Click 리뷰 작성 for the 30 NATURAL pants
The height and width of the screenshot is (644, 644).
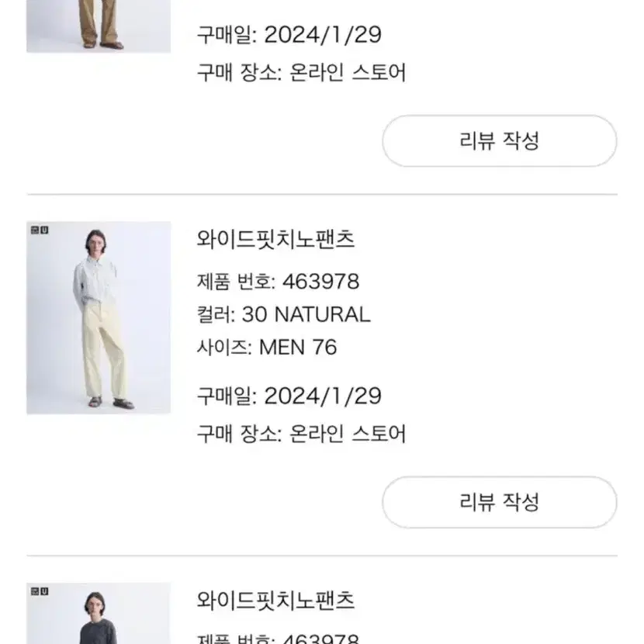click(500, 502)
